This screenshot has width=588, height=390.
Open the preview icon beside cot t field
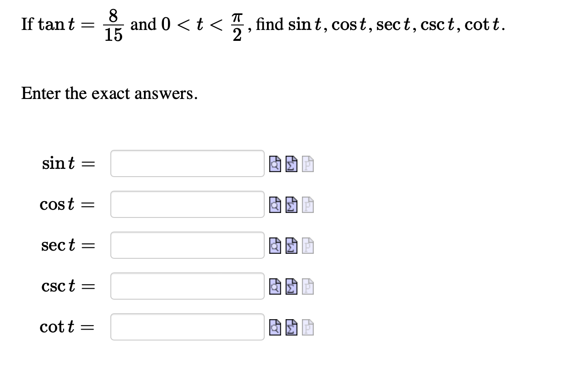276,327
